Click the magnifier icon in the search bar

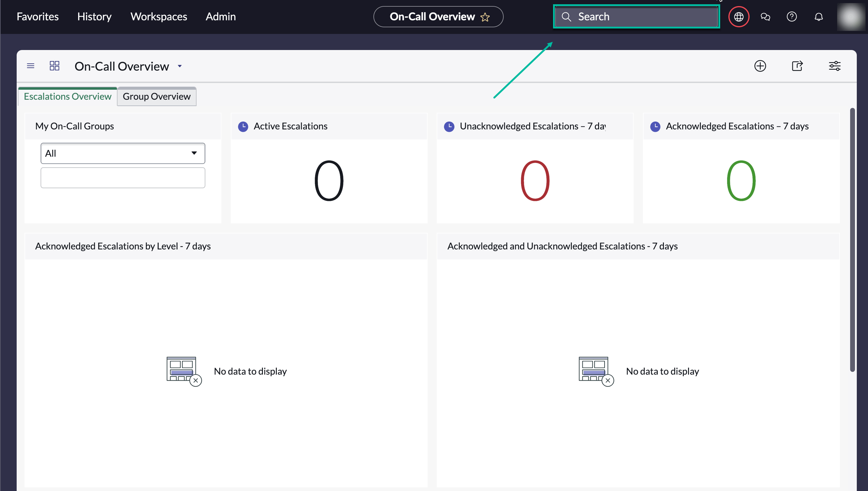pyautogui.click(x=566, y=17)
